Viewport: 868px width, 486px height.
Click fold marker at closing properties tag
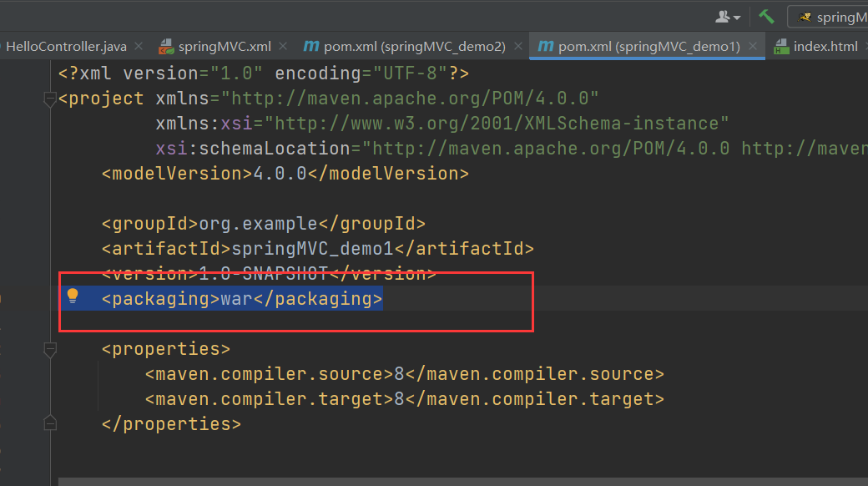pyautogui.click(x=50, y=423)
